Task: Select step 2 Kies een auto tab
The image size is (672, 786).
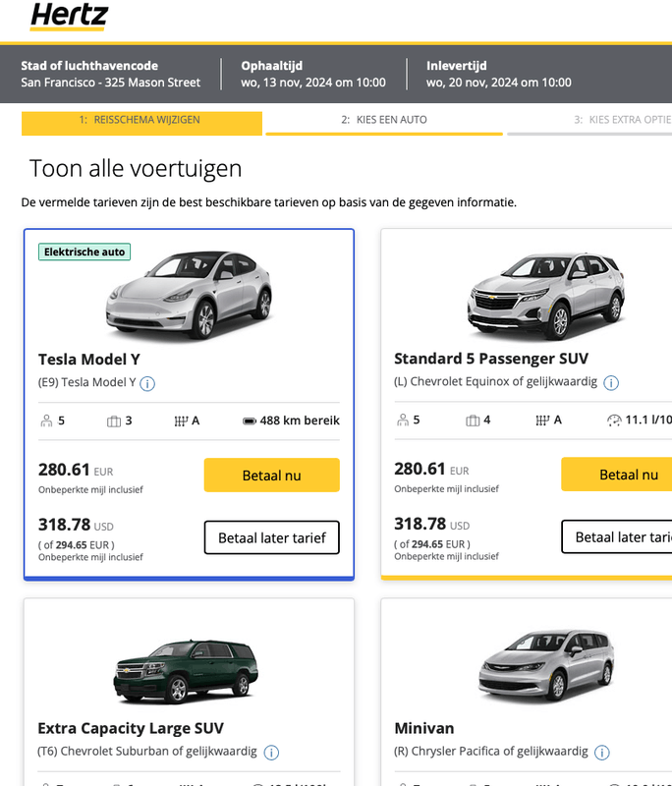Action: 384,123
